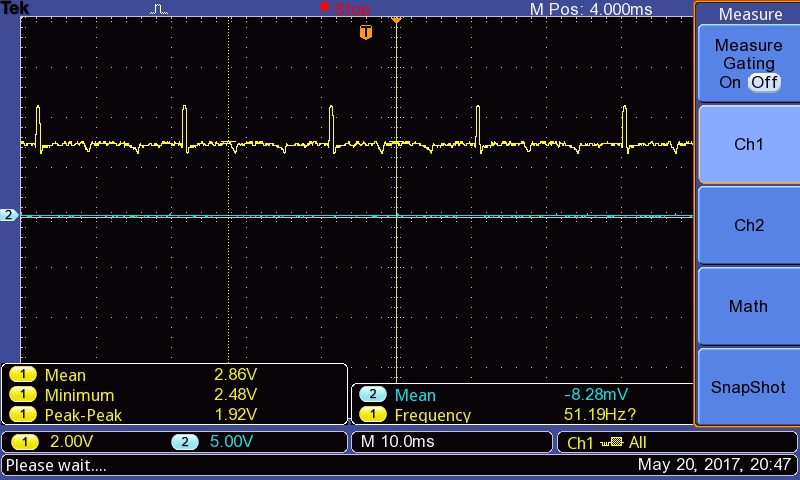Click the channel 1 Peak-Peak badge
The height and width of the screenshot is (480, 800).
pos(23,415)
